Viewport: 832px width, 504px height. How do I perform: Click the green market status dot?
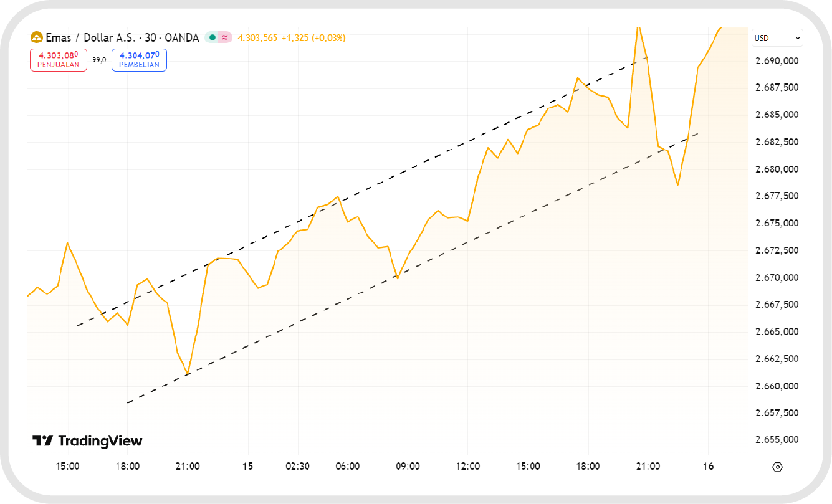pyautogui.click(x=212, y=37)
